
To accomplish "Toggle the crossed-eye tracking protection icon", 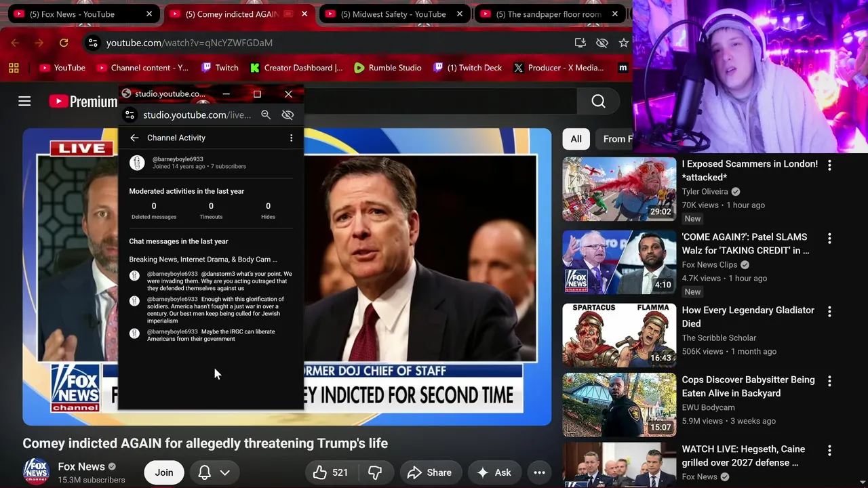I will 601,43.
